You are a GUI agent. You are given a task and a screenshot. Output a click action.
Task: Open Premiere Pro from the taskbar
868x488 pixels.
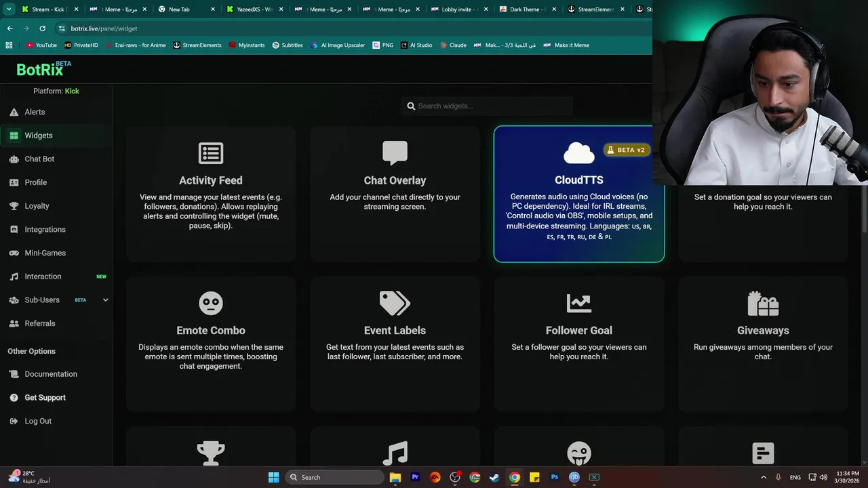(415, 477)
